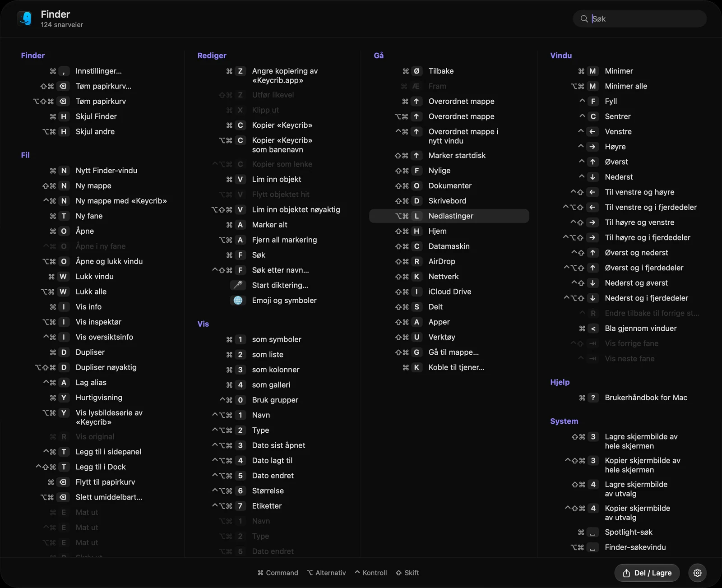Select the Innstillinger... shortcut row

pos(96,71)
